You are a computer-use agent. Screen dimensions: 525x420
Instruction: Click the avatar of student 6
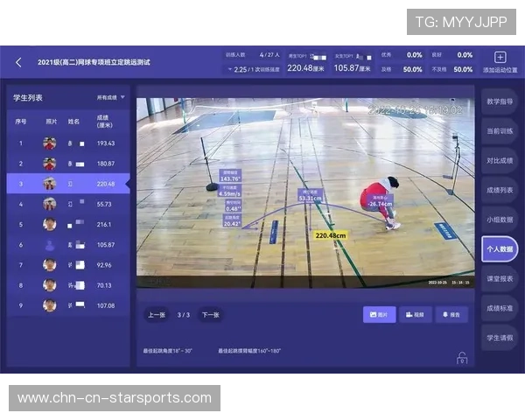click(50, 245)
